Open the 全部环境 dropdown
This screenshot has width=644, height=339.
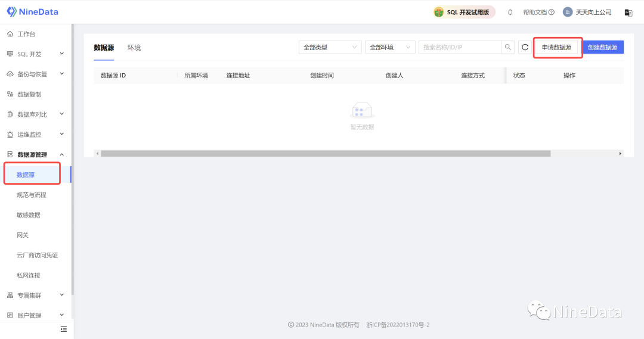click(390, 47)
